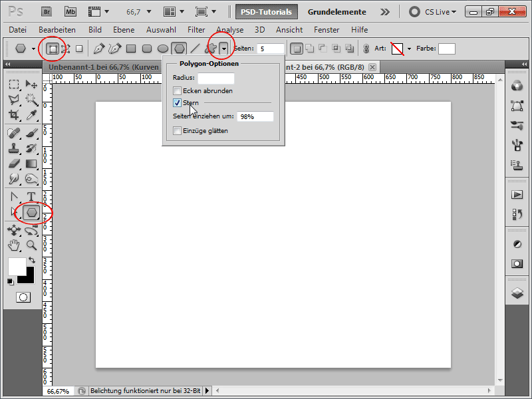The image size is (532, 399).
Task: Select the 3D Object Rotate tool
Action: tap(14, 230)
